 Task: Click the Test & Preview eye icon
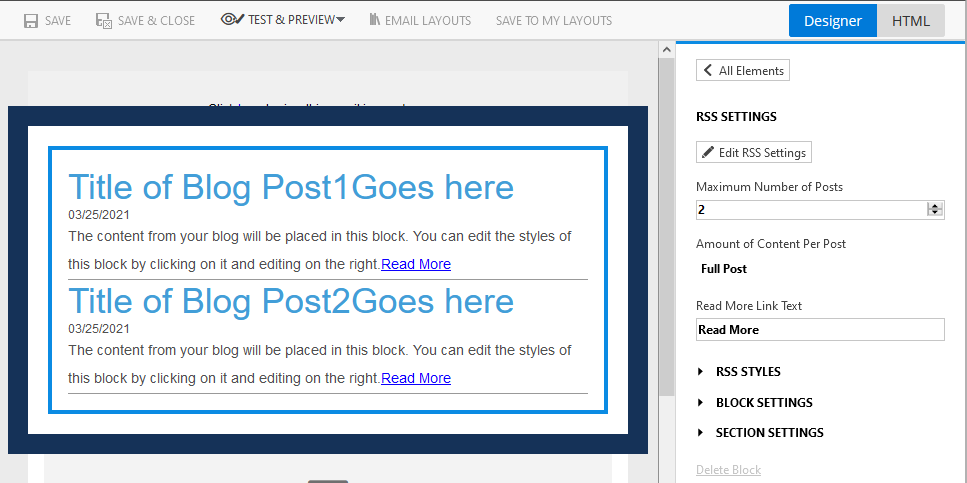coord(232,20)
